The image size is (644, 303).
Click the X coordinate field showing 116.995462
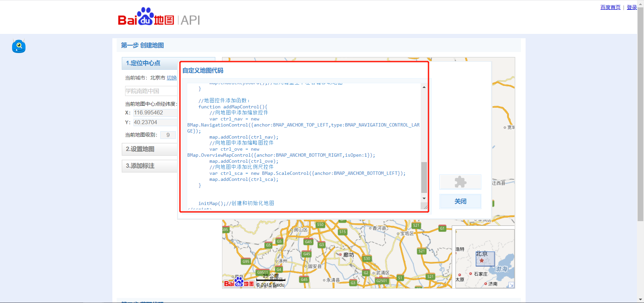click(x=155, y=112)
